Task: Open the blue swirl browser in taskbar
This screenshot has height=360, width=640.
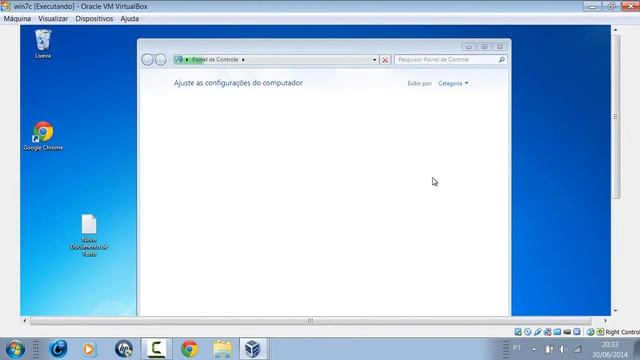Action: [x=58, y=349]
